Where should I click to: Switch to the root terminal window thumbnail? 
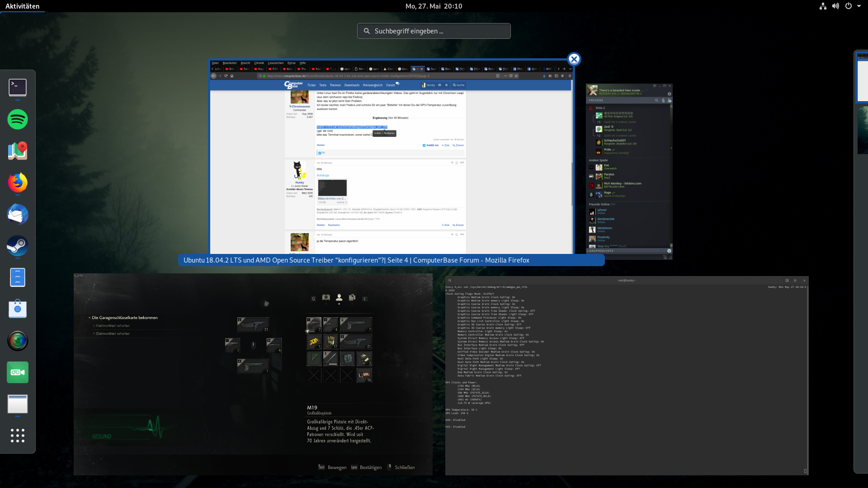coord(627,375)
